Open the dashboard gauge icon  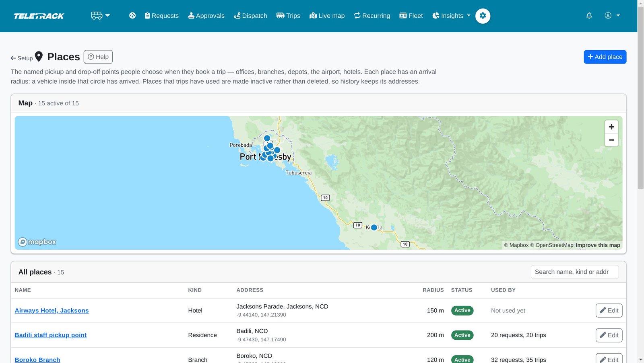tap(132, 16)
